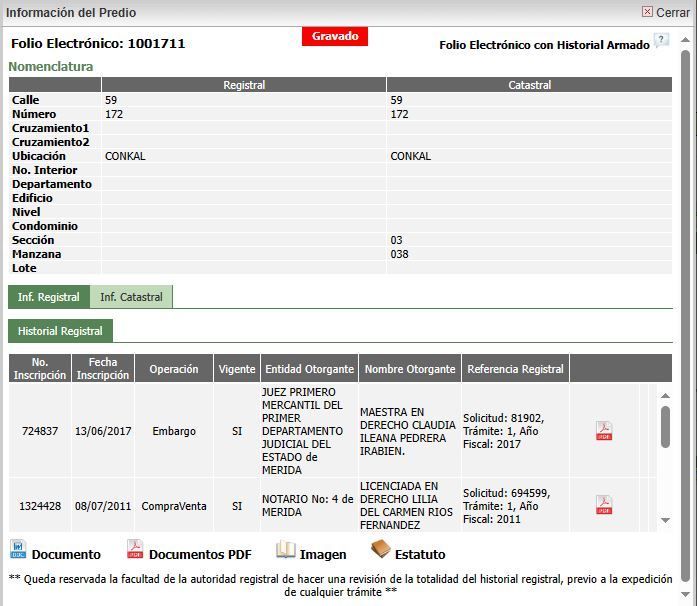697x606 pixels.
Task: Click the NOTARIO No: 4 de MERIDA cell
Action: (x=309, y=506)
